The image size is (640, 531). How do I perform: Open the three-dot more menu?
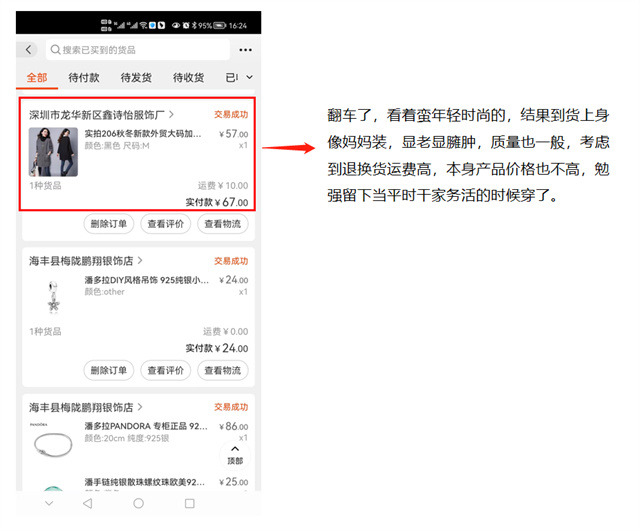point(245,50)
